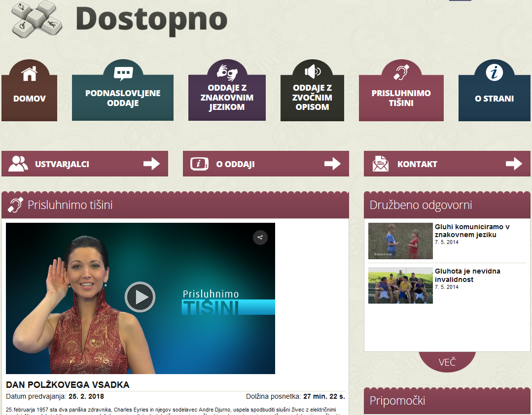Click the share icon on video
Image resolution: width=532 pixels, height=415 pixels.
tap(260, 238)
